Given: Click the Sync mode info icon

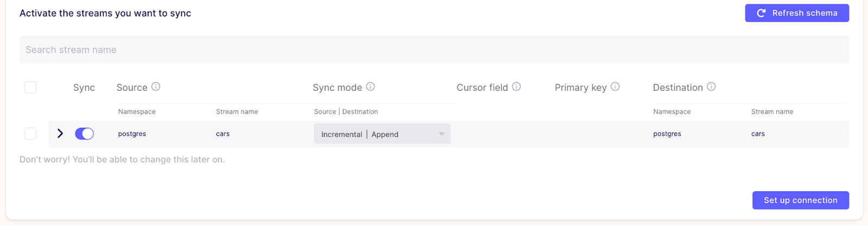Looking at the screenshot, I should [371, 86].
